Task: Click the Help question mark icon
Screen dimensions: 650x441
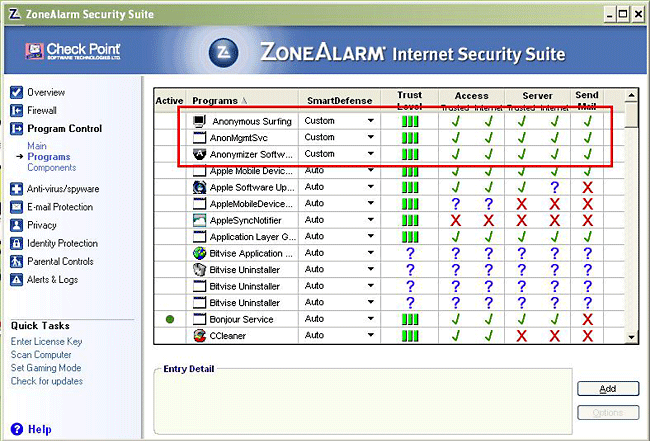Action: pos(16,429)
